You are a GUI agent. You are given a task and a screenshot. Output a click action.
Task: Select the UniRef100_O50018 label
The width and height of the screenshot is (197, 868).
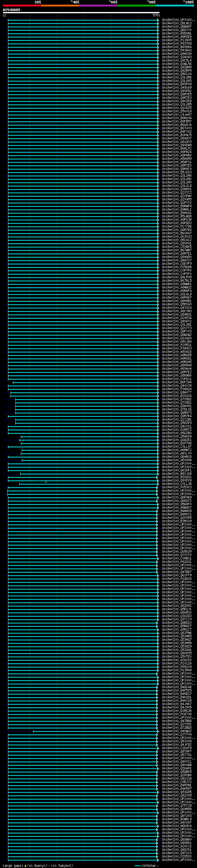click(x=177, y=111)
